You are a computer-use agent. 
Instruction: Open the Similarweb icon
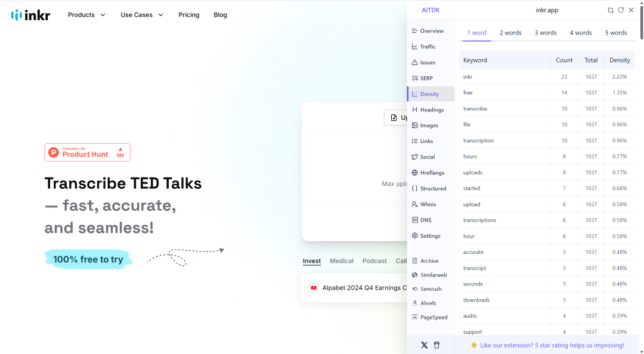coord(415,275)
